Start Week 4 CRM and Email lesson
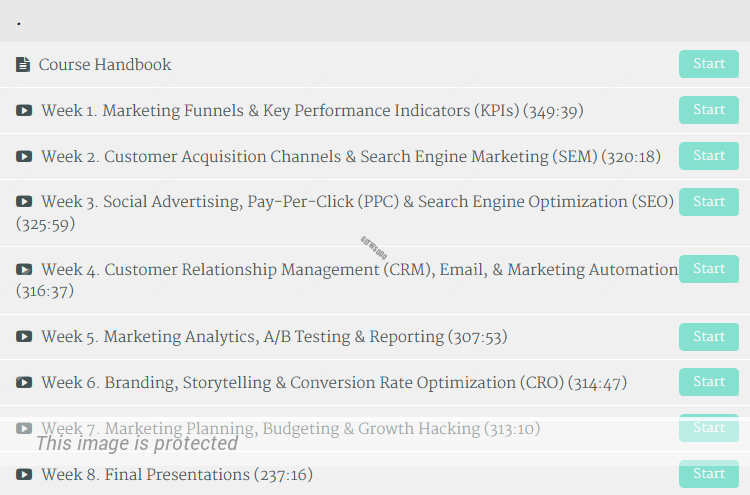Image resolution: width=750 pixels, height=495 pixels. pos(708,269)
